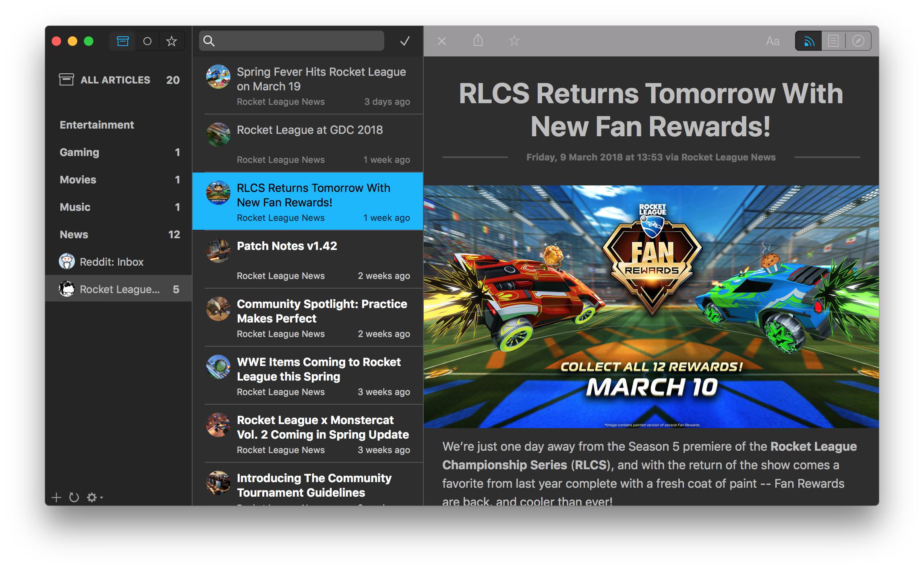Open the share menu icon
Viewport: 924px width, 570px height.
tap(478, 40)
